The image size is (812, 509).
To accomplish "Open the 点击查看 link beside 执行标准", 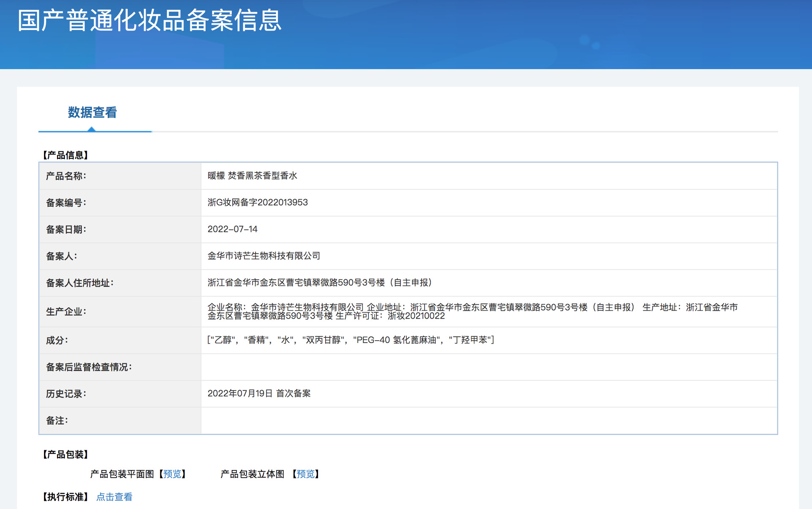I will click(114, 497).
